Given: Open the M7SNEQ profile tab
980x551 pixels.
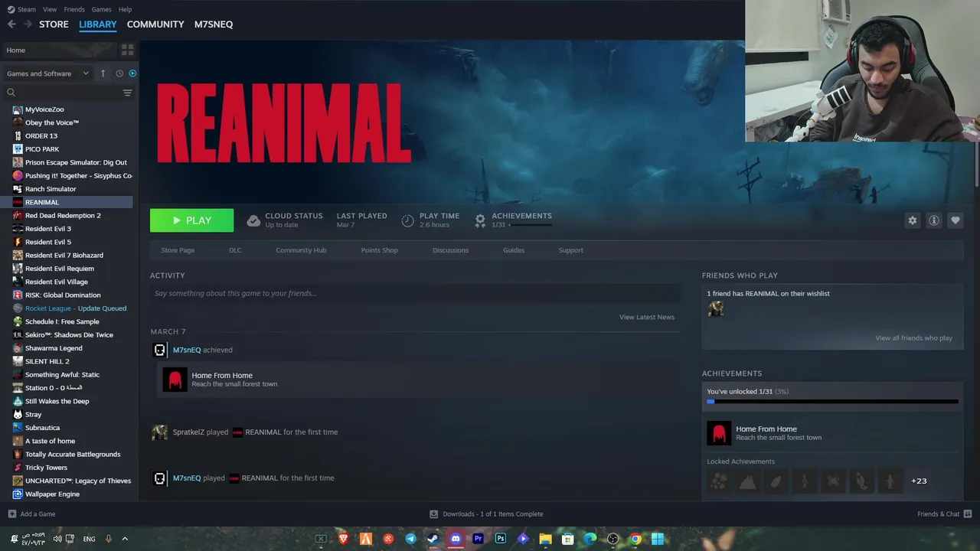Looking at the screenshot, I should (x=214, y=24).
